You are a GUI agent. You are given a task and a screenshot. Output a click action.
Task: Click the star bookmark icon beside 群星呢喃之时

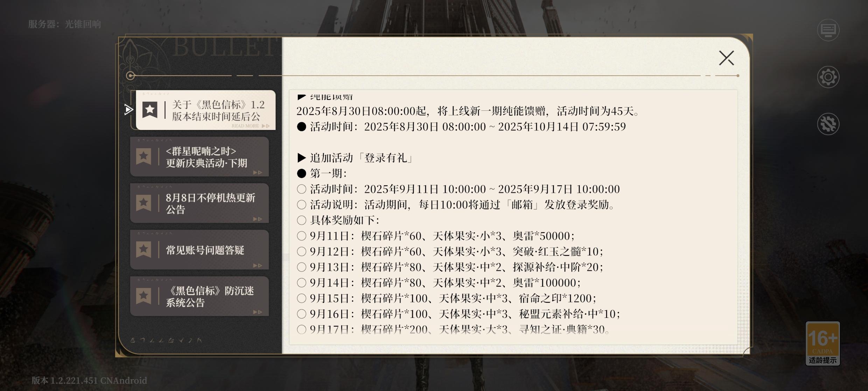(143, 157)
